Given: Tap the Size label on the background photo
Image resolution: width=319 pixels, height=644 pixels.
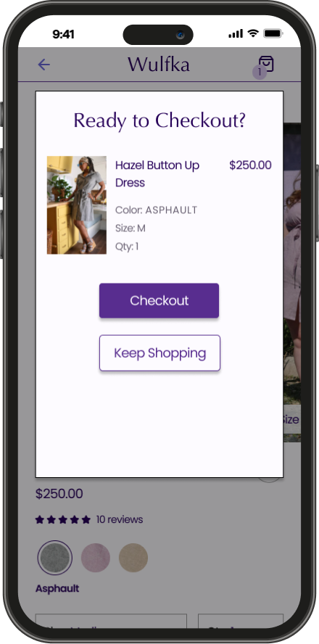Looking at the screenshot, I should (291, 419).
